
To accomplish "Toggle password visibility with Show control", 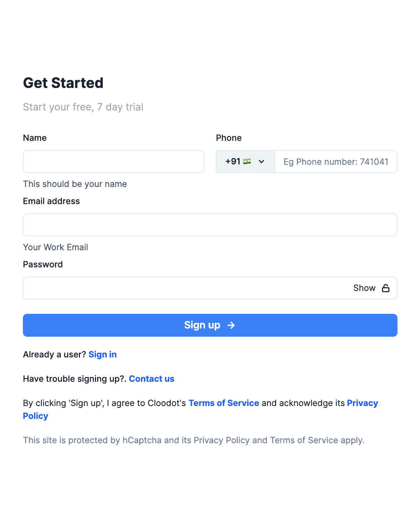I will (x=364, y=288).
